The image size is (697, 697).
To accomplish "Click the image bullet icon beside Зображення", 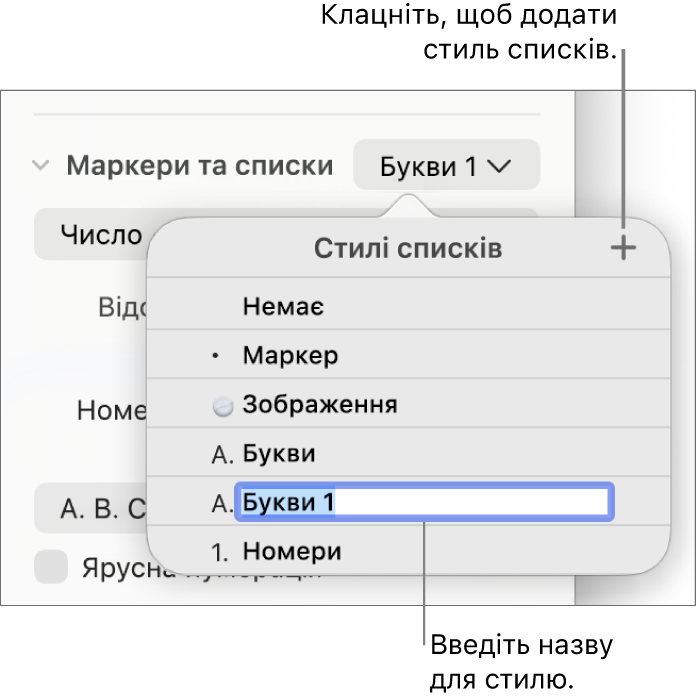I will click(223, 406).
